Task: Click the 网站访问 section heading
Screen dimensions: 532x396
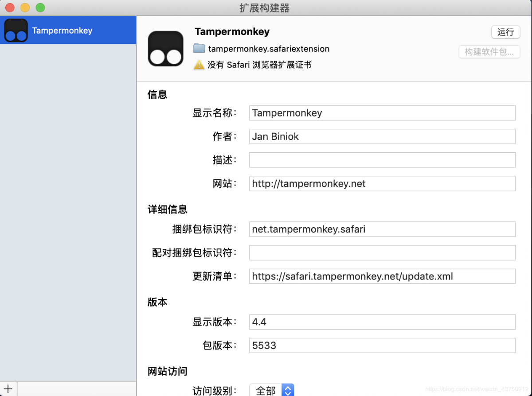Action: tap(167, 371)
